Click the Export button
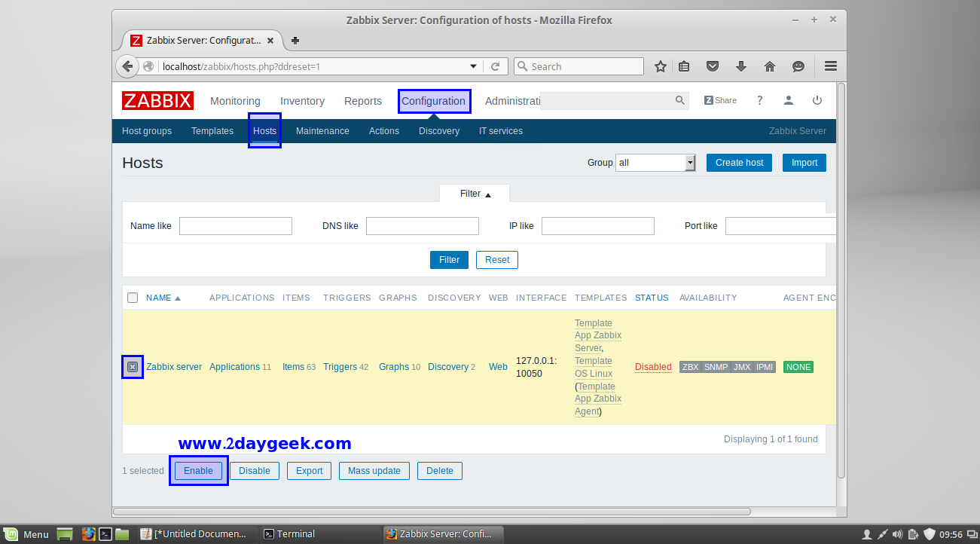This screenshot has height=544, width=980. coord(309,471)
